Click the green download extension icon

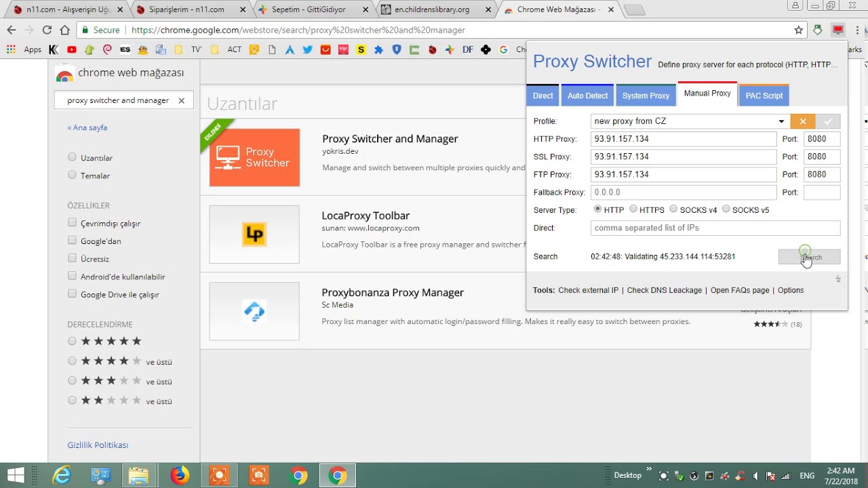[x=818, y=30]
